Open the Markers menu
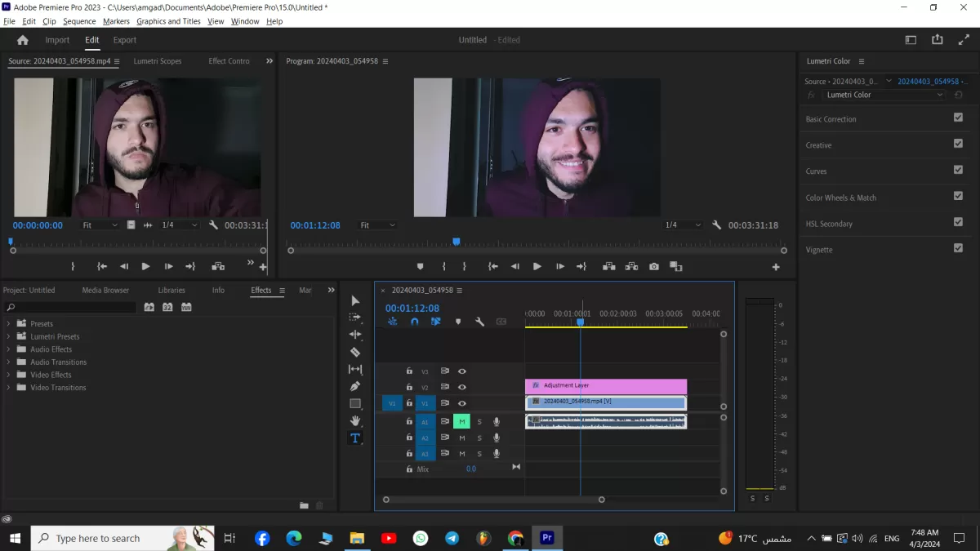980x551 pixels. click(116, 21)
